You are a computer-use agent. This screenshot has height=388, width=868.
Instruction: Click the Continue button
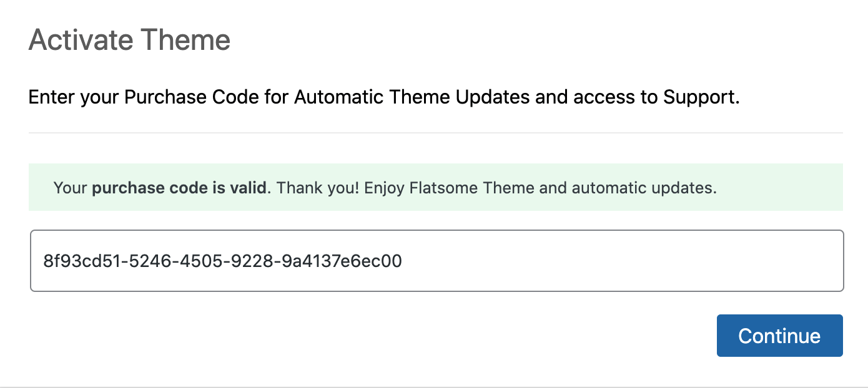[x=779, y=336]
